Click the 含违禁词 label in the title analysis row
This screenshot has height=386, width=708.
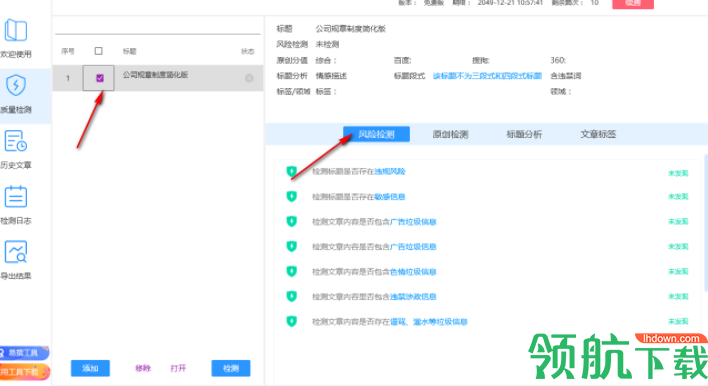(565, 76)
